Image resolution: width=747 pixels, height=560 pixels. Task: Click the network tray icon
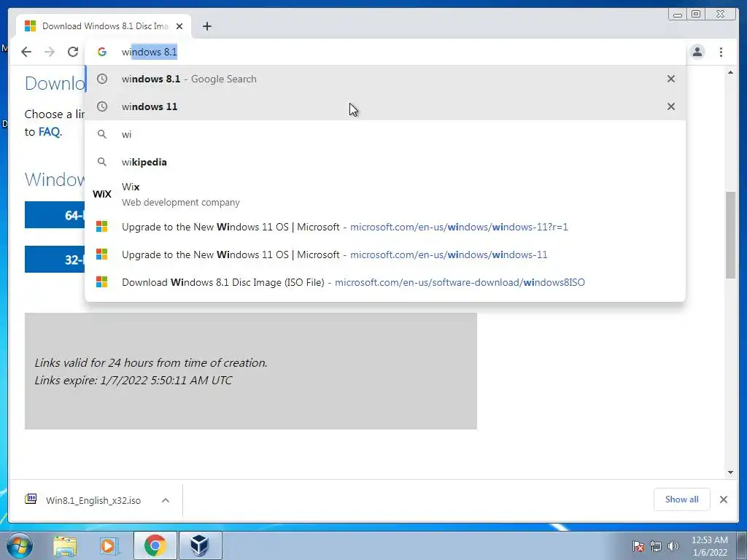click(656, 546)
